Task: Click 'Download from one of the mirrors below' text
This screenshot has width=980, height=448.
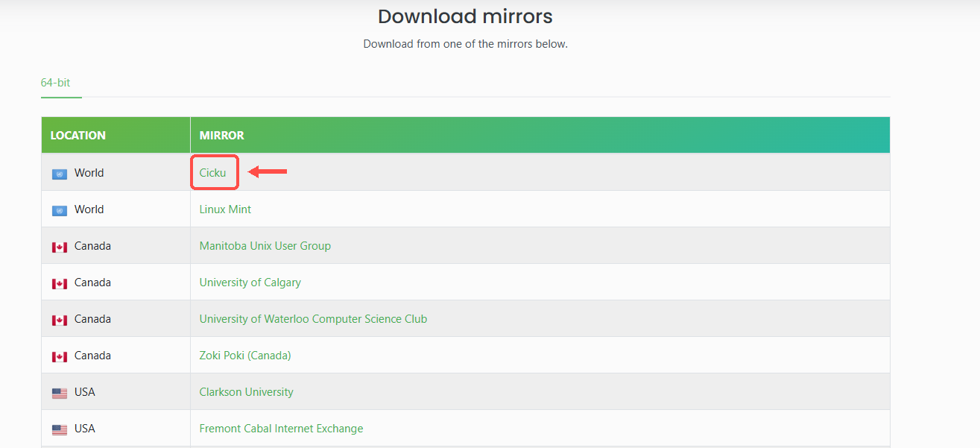Action: 465,44
